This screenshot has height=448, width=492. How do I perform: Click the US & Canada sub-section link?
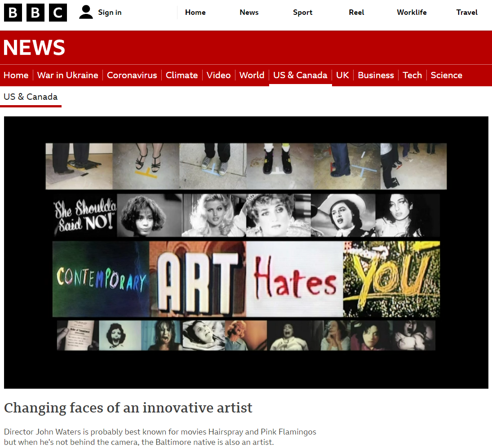point(31,97)
